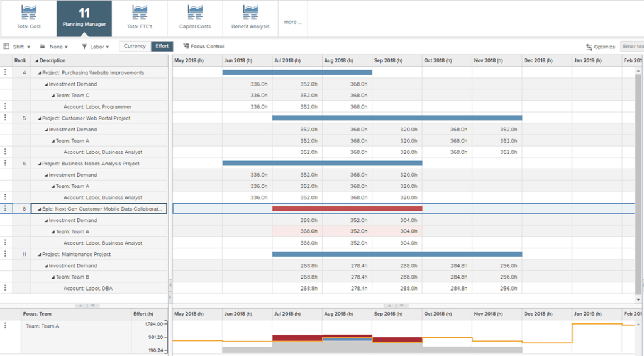Viewport: 644px width, 356px height.
Task: Open row menu for Purchasing Website Improvements
Action: [x=6, y=73]
